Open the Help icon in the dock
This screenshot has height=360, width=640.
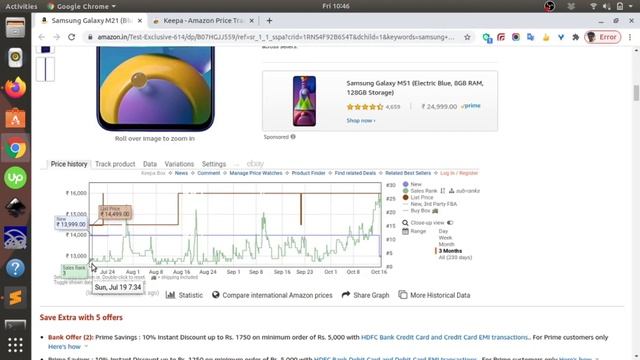(16, 268)
